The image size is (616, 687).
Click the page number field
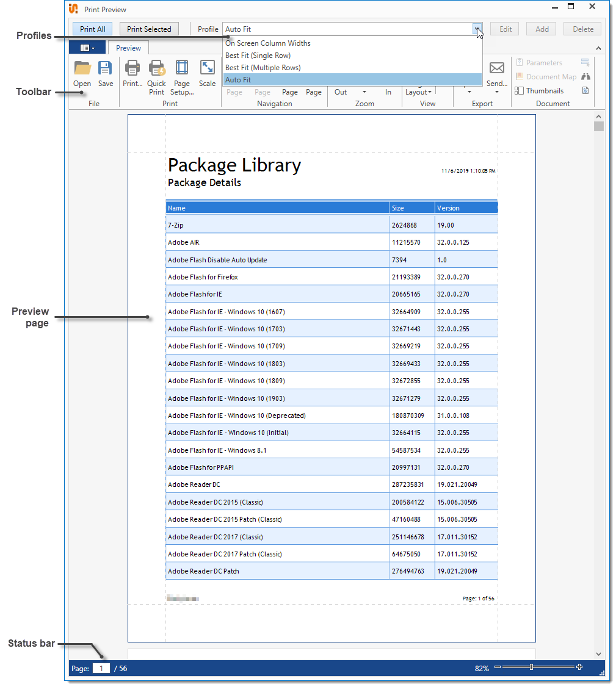click(x=101, y=669)
